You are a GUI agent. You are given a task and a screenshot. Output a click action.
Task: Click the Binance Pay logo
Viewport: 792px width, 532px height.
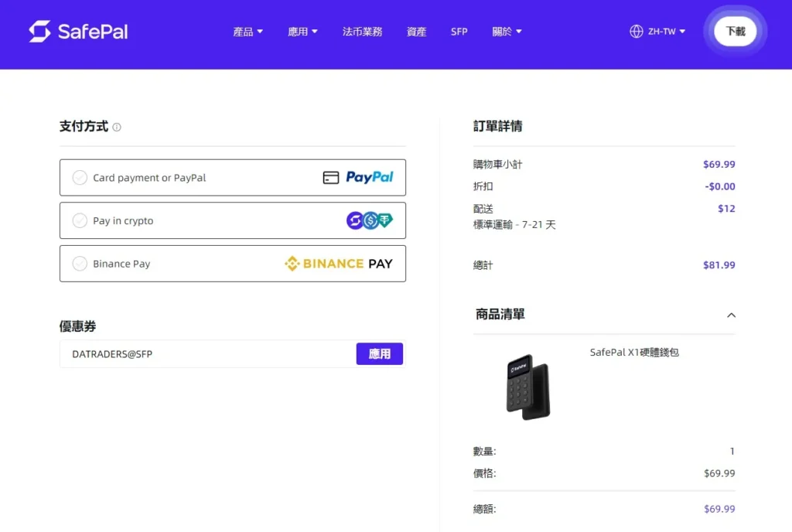(x=339, y=264)
